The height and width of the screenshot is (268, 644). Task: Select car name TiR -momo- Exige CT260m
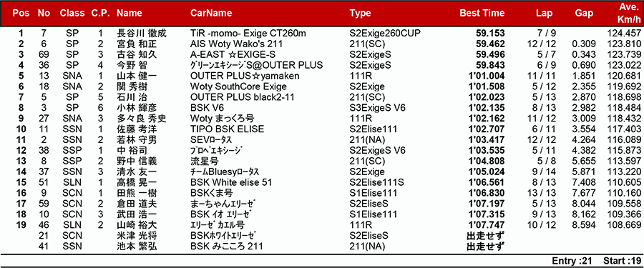coord(248,34)
